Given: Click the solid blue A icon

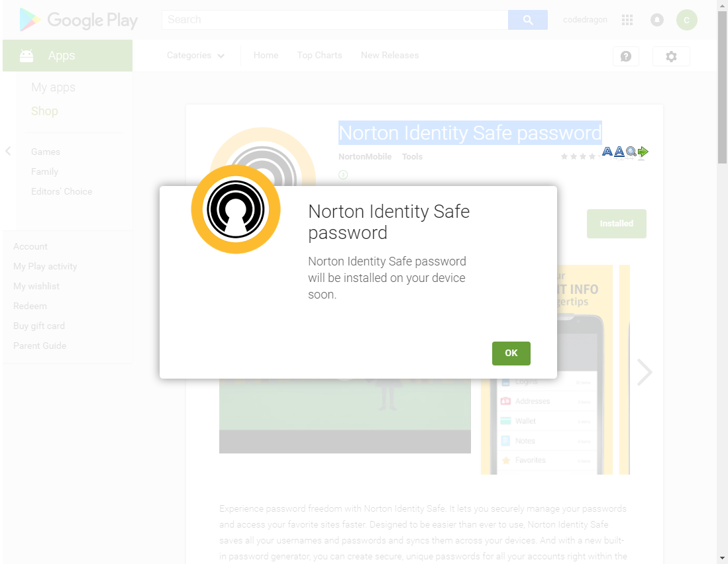Looking at the screenshot, I should (607, 151).
